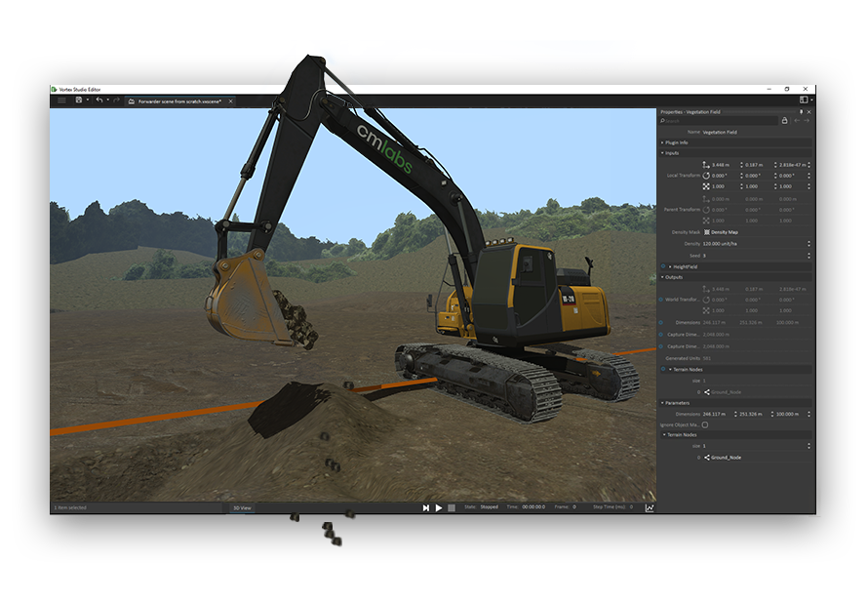
Task: Lock the properties search filter
Action: coord(785,120)
